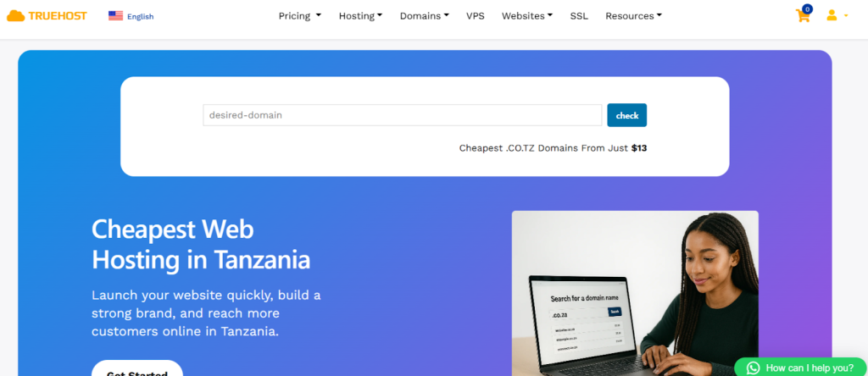Expand the Domains dropdown menu

click(424, 16)
